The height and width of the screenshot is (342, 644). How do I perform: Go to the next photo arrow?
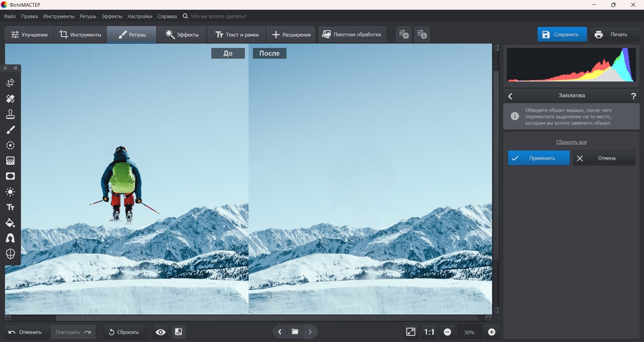(x=310, y=332)
